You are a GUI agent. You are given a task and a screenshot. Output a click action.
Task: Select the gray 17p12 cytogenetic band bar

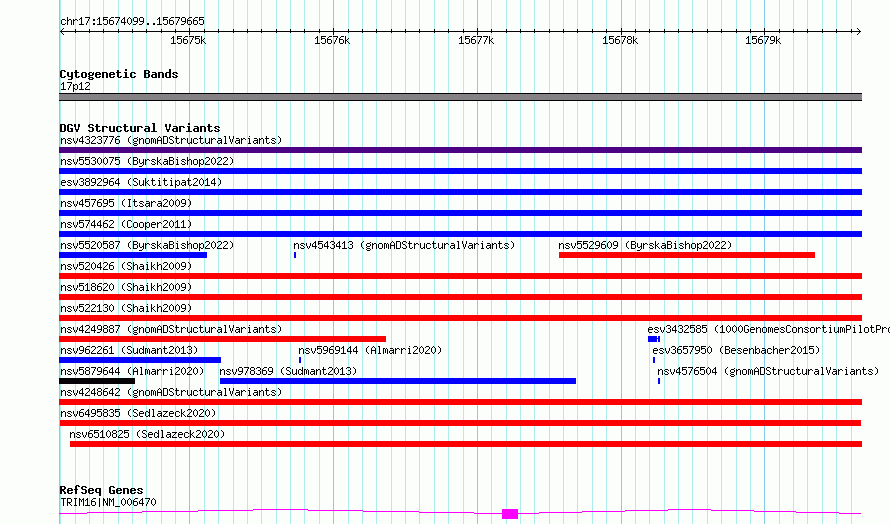coord(460,97)
